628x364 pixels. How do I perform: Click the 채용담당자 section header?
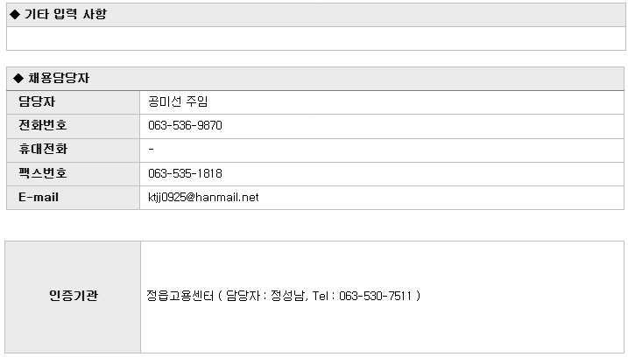click(x=315, y=79)
